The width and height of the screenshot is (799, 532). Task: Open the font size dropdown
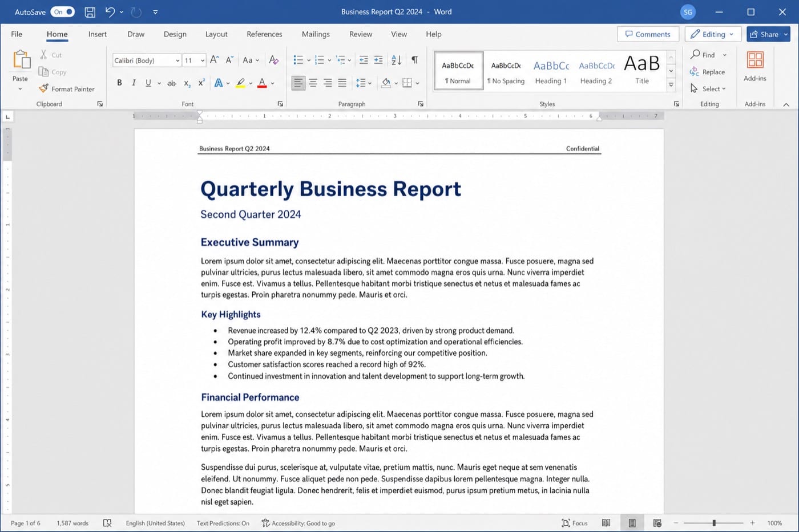(203, 60)
